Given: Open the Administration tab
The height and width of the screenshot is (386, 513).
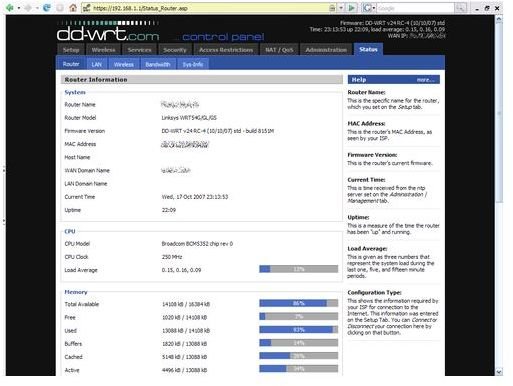Looking at the screenshot, I should tap(326, 50).
